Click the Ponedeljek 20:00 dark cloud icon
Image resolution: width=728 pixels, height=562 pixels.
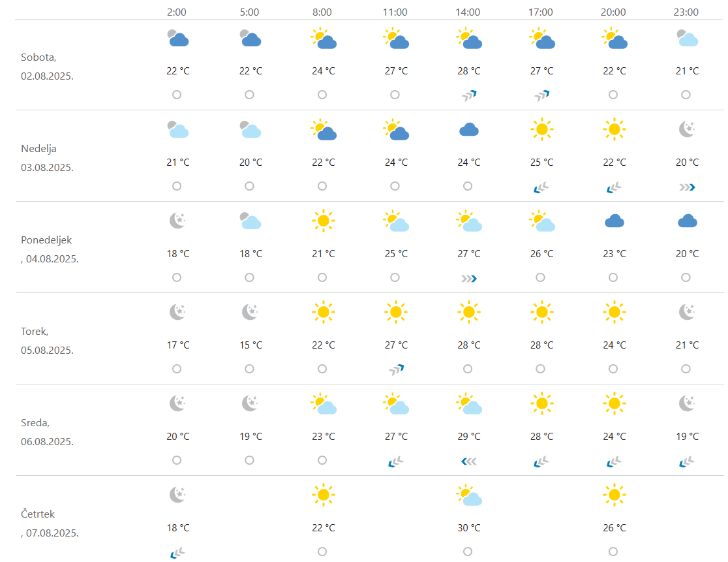(x=614, y=221)
